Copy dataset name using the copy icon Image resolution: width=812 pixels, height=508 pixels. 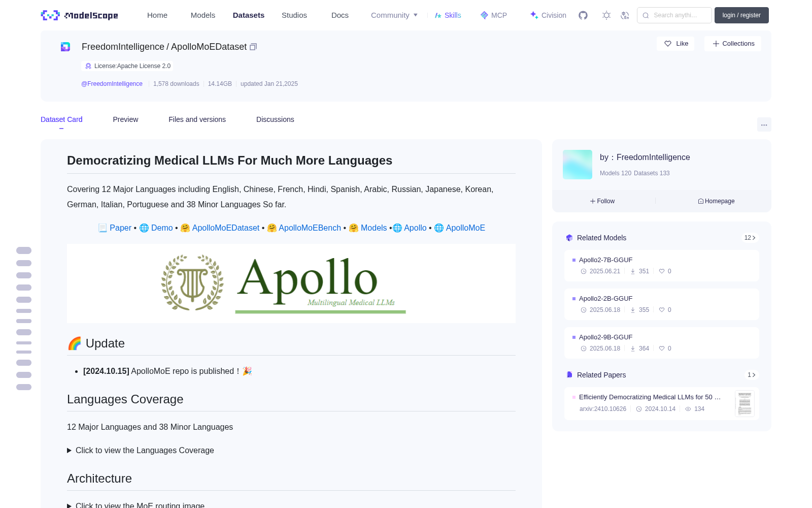[253, 47]
